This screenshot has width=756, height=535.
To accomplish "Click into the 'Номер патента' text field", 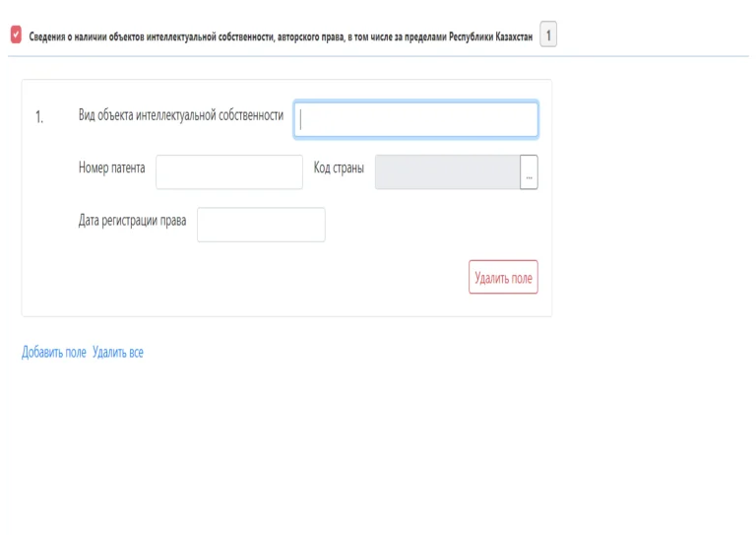I will [x=229, y=172].
